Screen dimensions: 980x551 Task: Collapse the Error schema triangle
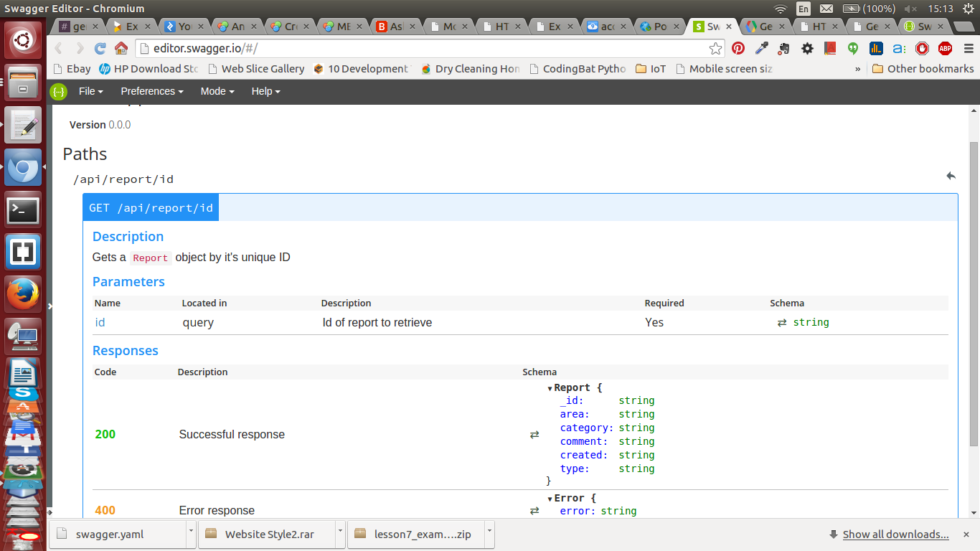coord(550,499)
